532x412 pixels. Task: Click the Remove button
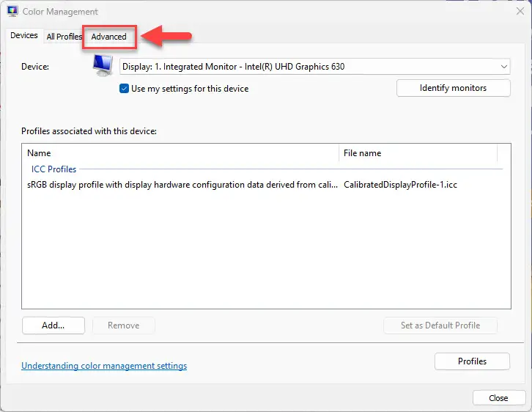click(x=124, y=325)
